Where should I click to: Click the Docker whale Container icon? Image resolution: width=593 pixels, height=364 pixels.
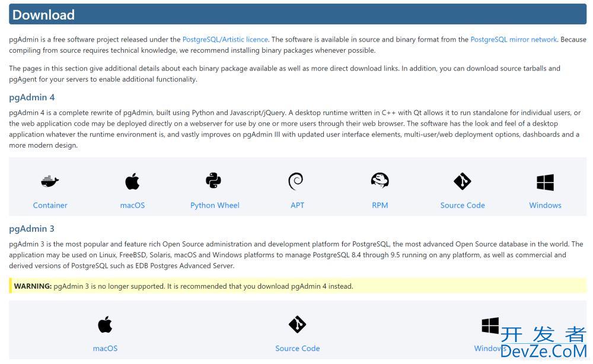[x=50, y=181]
